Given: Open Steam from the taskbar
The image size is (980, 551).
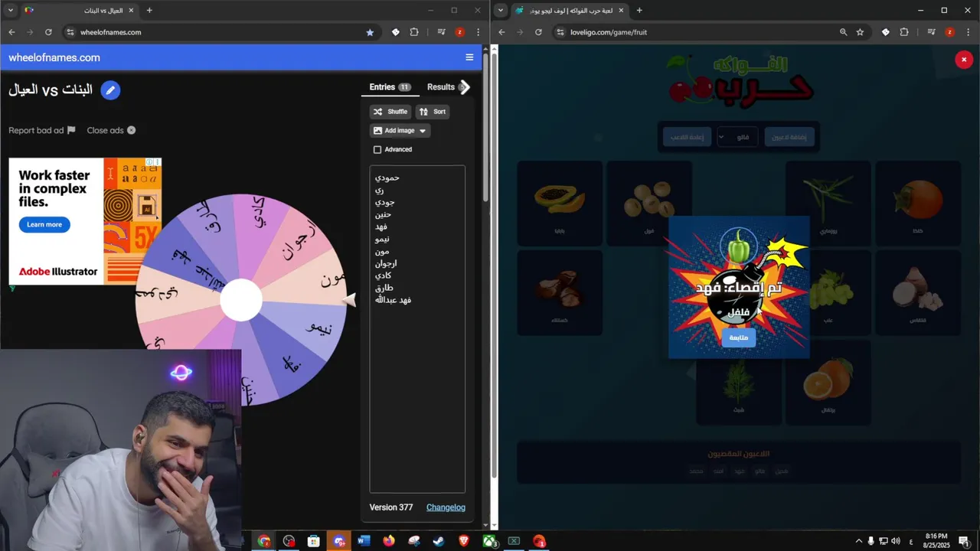Looking at the screenshot, I should tap(439, 541).
